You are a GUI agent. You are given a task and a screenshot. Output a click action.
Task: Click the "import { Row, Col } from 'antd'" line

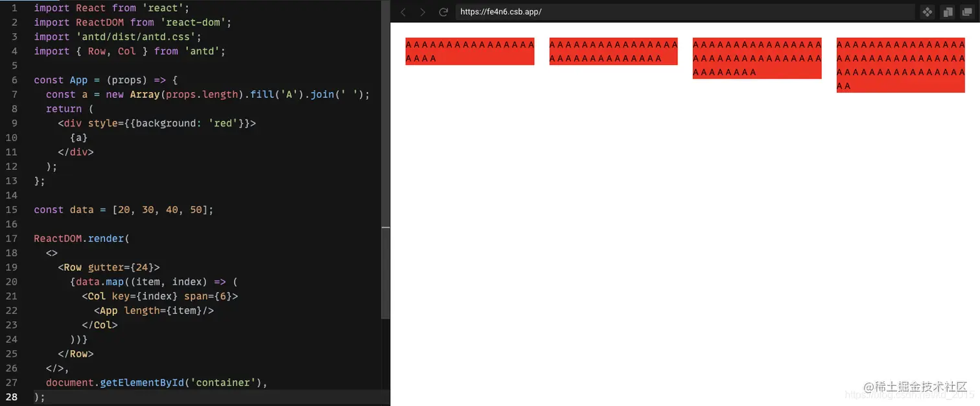pos(130,51)
